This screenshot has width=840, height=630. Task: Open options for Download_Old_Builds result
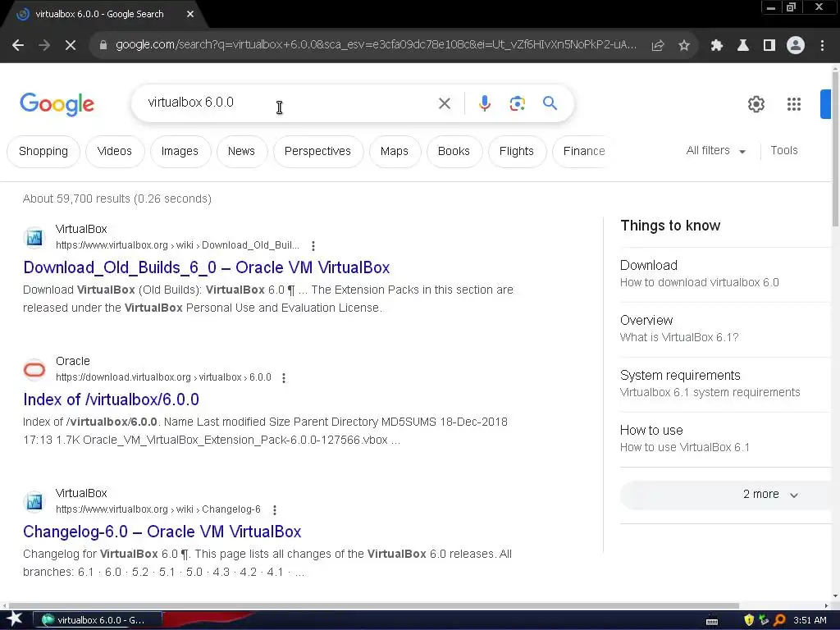313,246
